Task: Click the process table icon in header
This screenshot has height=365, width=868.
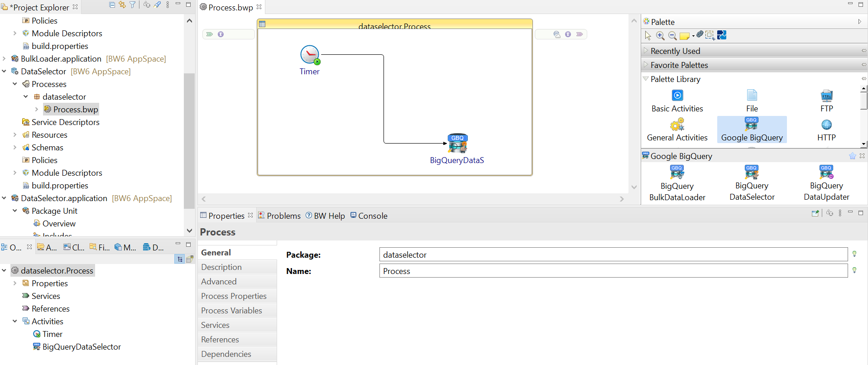Action: (x=262, y=24)
